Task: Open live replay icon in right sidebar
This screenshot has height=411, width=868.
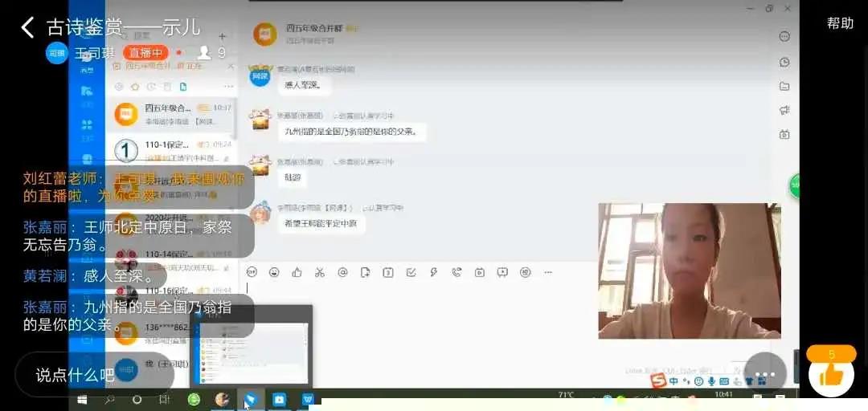Action: coord(784,134)
